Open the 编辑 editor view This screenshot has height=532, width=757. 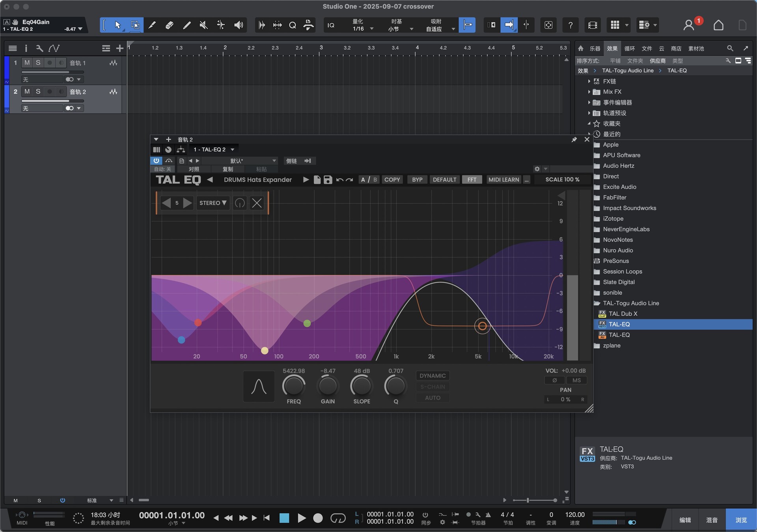pos(685,520)
